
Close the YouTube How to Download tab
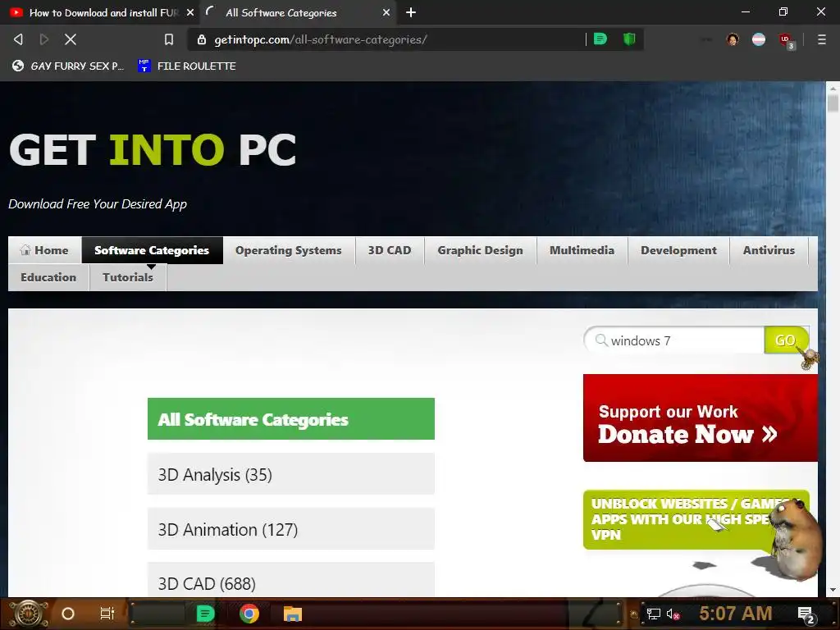coord(190,12)
